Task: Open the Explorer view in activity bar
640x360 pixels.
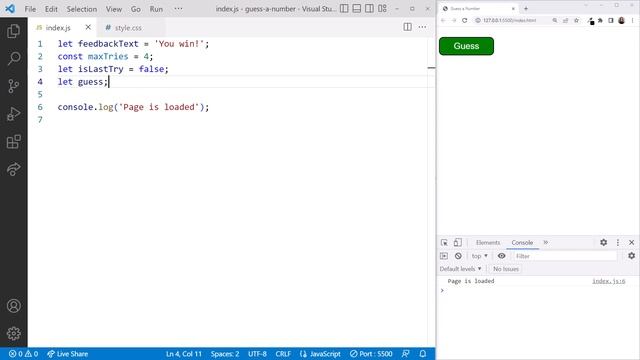Action: pyautogui.click(x=13, y=31)
